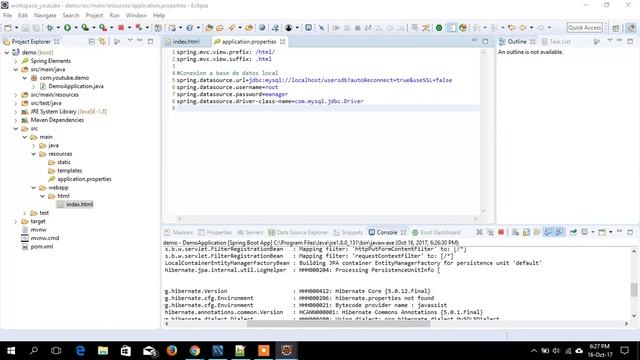Click the New file wizard icon
The height and width of the screenshot is (360, 640).
[8, 28]
